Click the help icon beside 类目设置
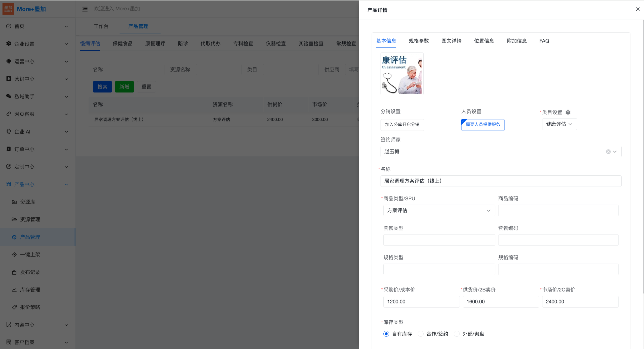Viewport: 644px width, 349px height. pyautogui.click(x=568, y=112)
